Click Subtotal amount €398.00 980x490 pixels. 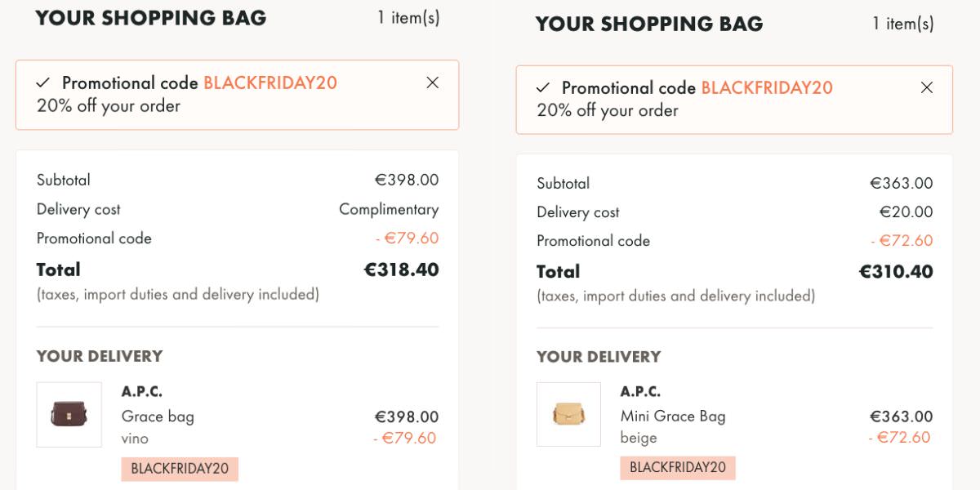coord(406,180)
